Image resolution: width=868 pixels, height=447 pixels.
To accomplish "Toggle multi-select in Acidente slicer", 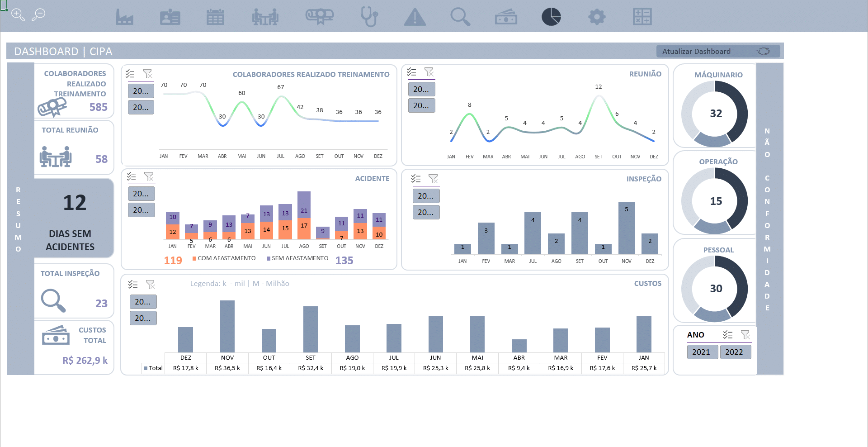I will [x=132, y=176].
